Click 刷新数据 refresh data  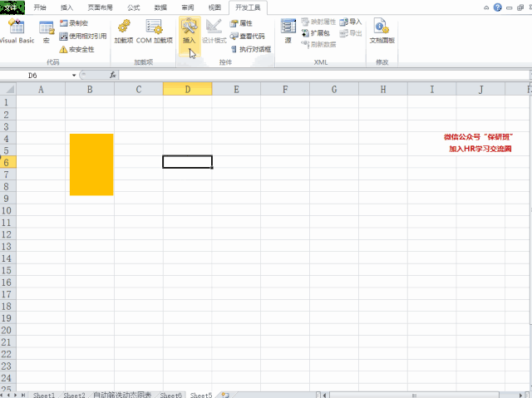[x=318, y=44]
